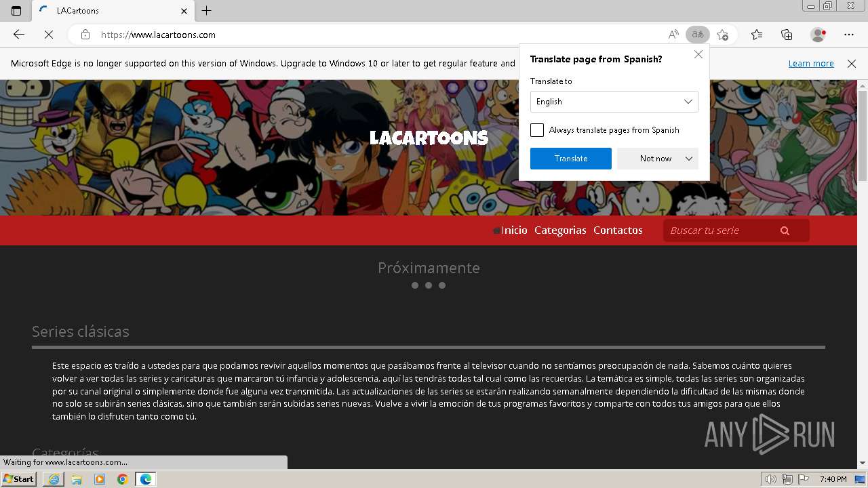
Task: Dismiss the Edge unsupported notification bar
Action: [x=852, y=64]
